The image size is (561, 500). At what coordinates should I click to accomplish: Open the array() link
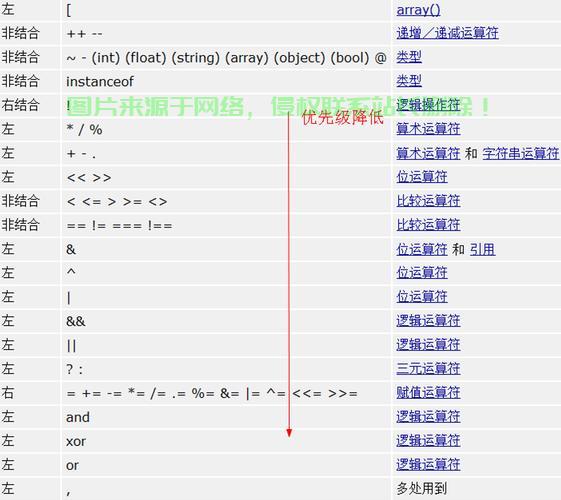coord(418,10)
